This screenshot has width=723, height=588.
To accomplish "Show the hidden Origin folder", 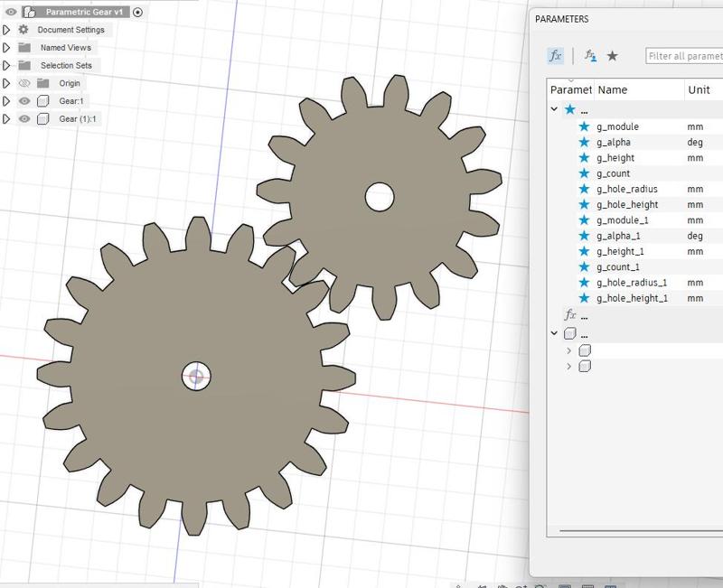I will coord(25,82).
